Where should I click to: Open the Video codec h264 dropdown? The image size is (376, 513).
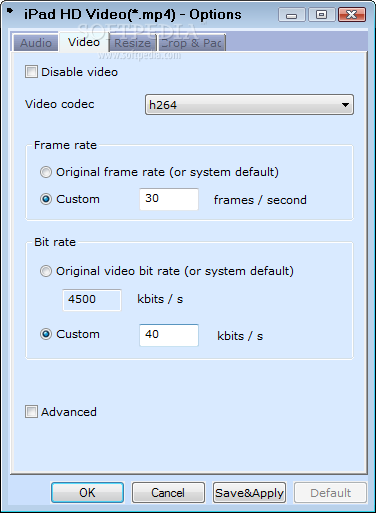click(x=249, y=105)
